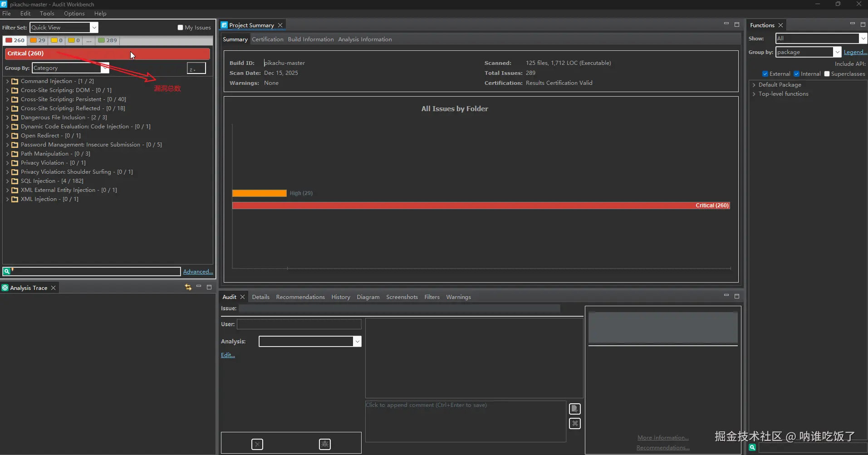The image size is (868, 455).
Task: Switch to the Build Information tab
Action: tap(311, 39)
